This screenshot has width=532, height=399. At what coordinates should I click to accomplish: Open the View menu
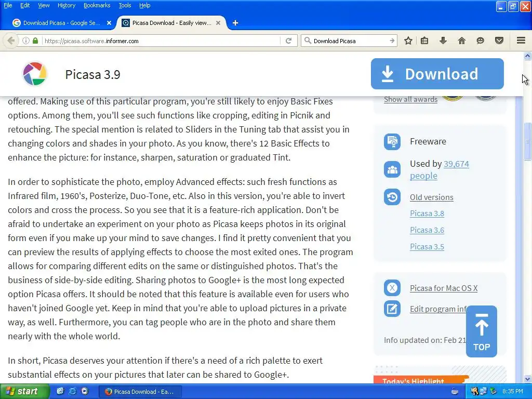pos(44,5)
